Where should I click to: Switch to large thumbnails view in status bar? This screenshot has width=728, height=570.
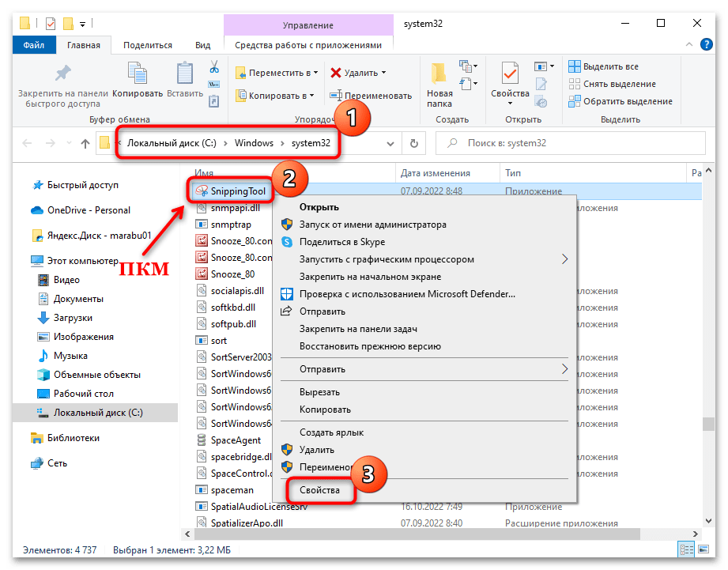[703, 549]
